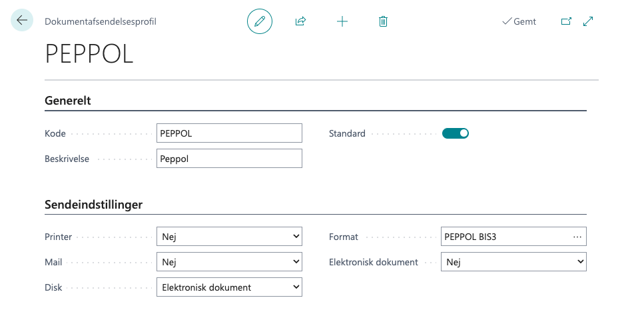Click into the Kode field

coord(229,133)
